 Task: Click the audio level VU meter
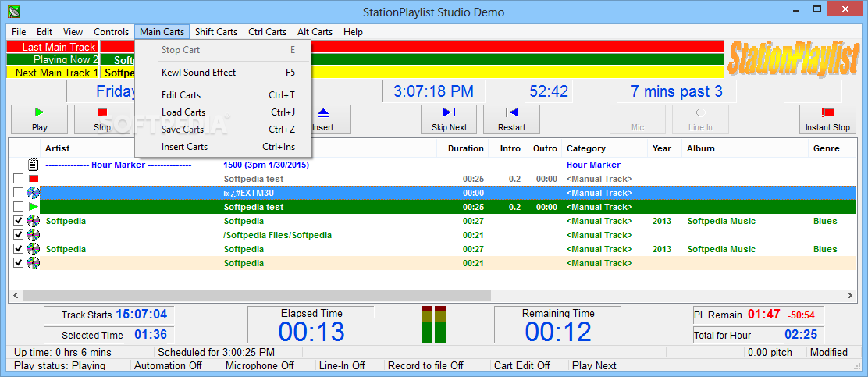point(434,325)
